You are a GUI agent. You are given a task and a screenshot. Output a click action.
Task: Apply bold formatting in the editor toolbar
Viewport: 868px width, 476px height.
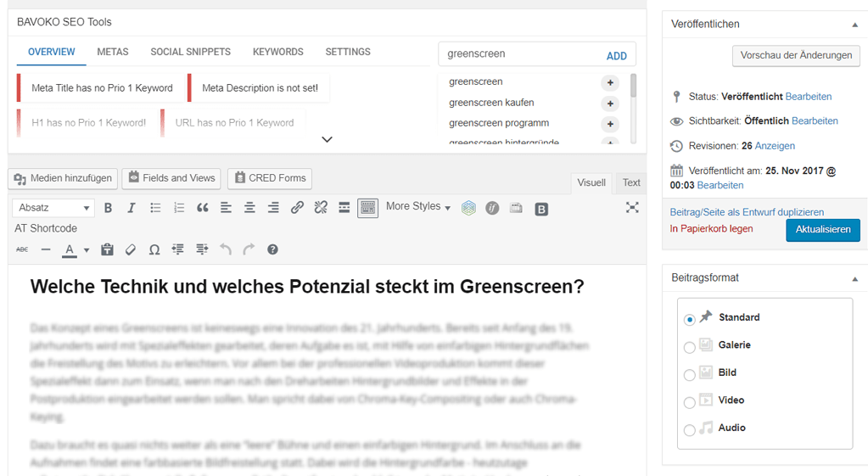coord(109,208)
